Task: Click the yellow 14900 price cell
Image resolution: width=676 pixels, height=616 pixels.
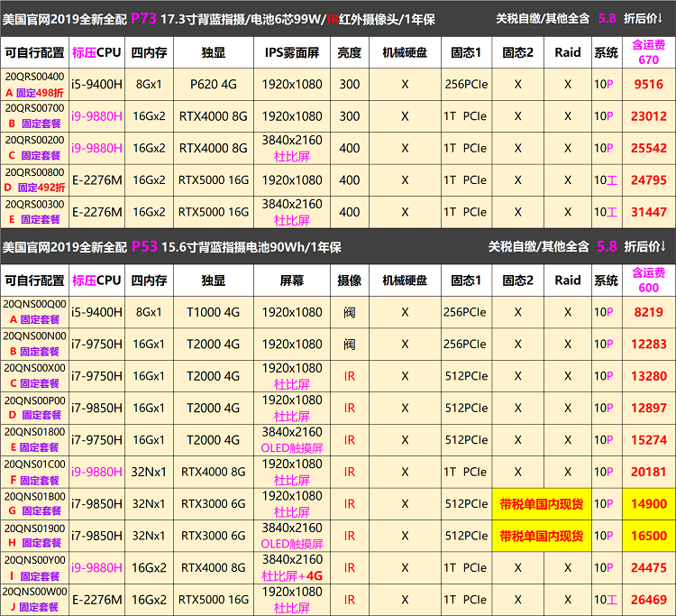Action: click(x=648, y=504)
